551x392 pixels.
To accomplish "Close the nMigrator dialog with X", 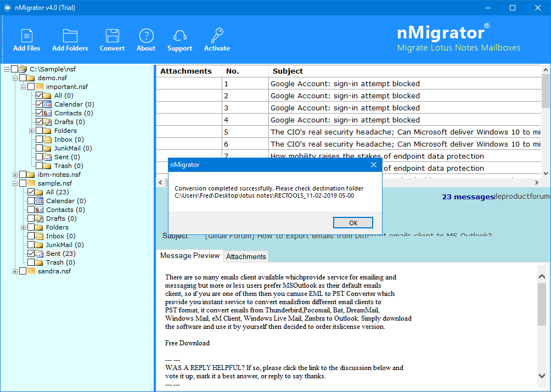I will pos(374,165).
